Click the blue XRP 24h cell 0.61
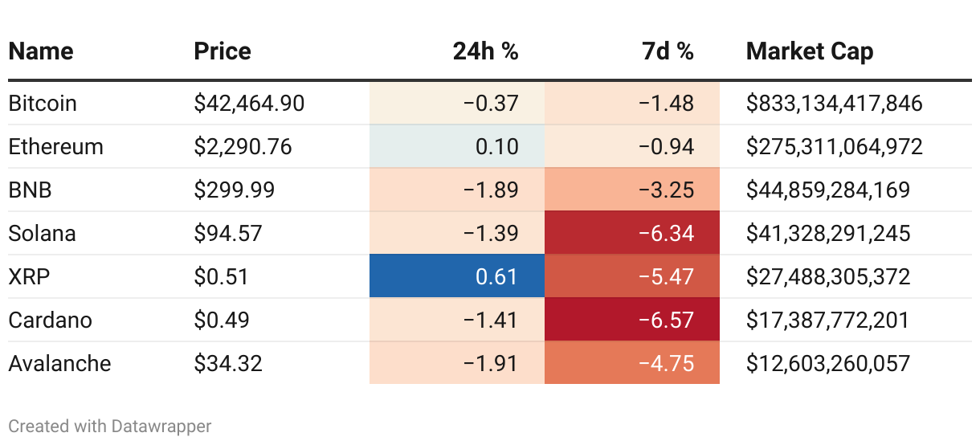 [x=457, y=277]
